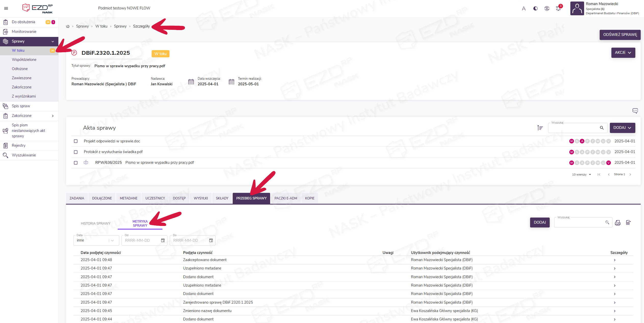Open the notifications bell icon
644x323 pixels.
point(558,8)
